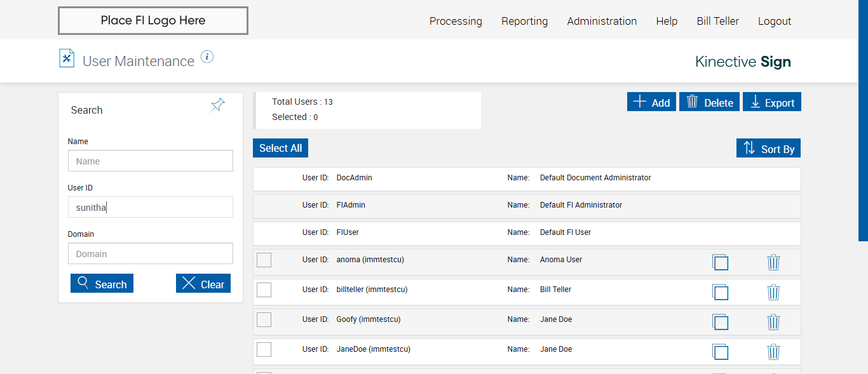The width and height of the screenshot is (868, 374).
Task: Click the pin icon in Search panel
Action: click(x=218, y=105)
